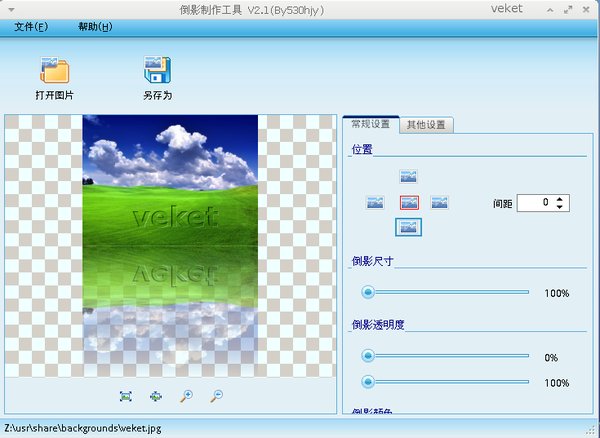Click the veket text in the title bar
Screen dimensions: 600x438
507,9
